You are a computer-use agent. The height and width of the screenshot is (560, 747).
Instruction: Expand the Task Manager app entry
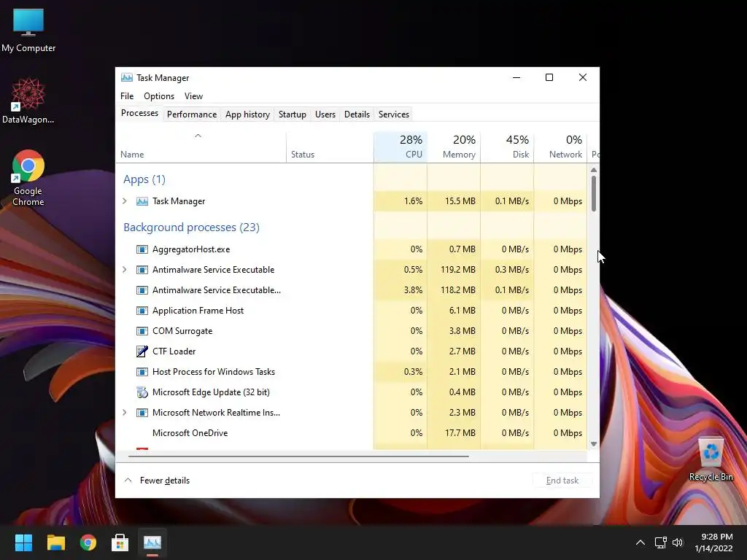[x=124, y=201]
